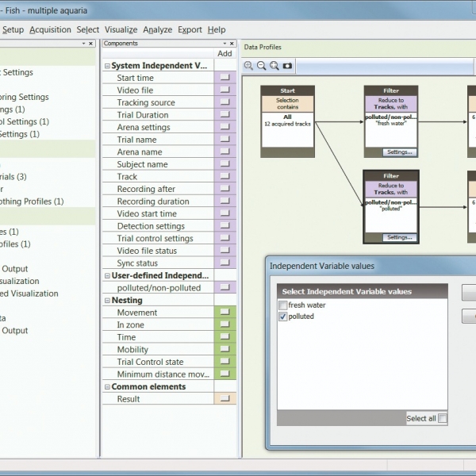The image size is (476, 476).
Task: Add the Start time component
Action: click(x=225, y=78)
